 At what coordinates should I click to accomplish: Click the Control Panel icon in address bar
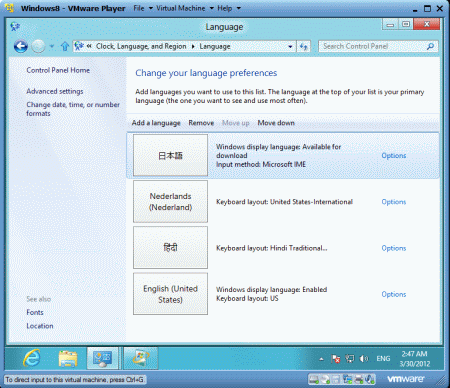click(79, 46)
